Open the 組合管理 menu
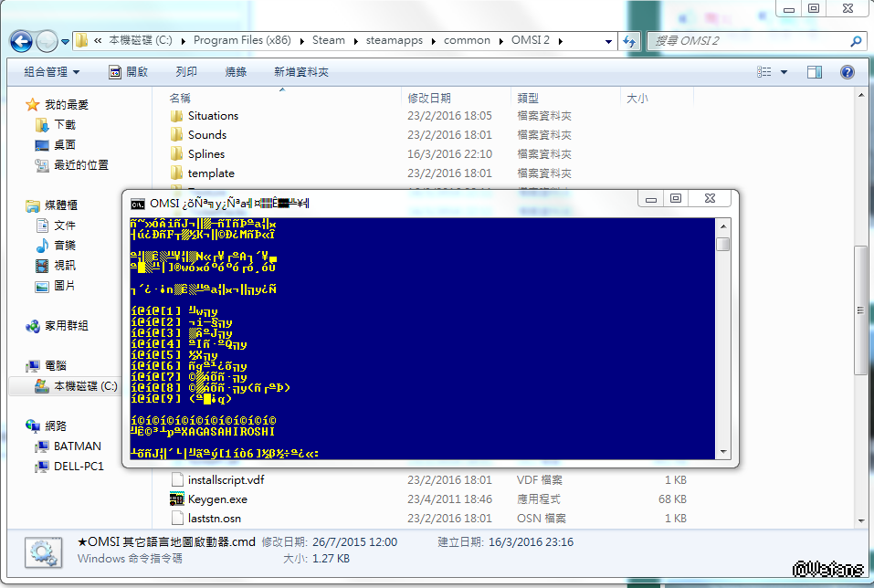The image size is (874, 588). [x=51, y=72]
